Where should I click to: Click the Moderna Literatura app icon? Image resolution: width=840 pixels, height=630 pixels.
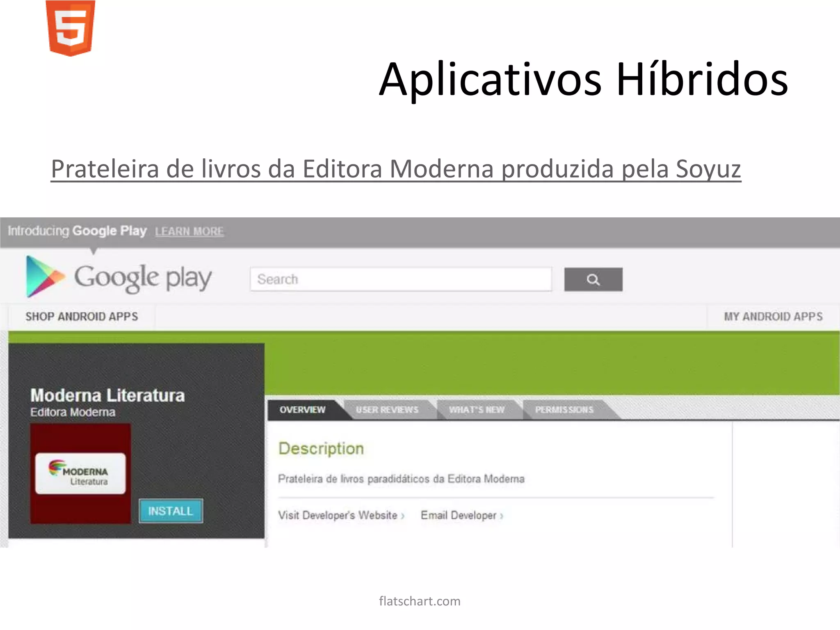(80, 473)
